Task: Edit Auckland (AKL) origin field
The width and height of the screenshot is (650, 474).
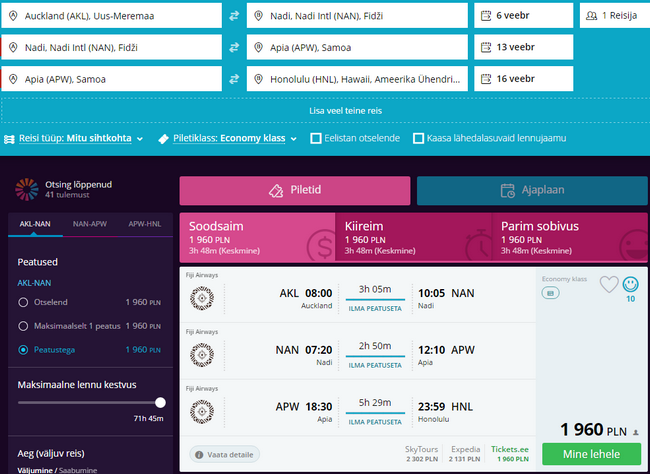Action: click(112, 16)
